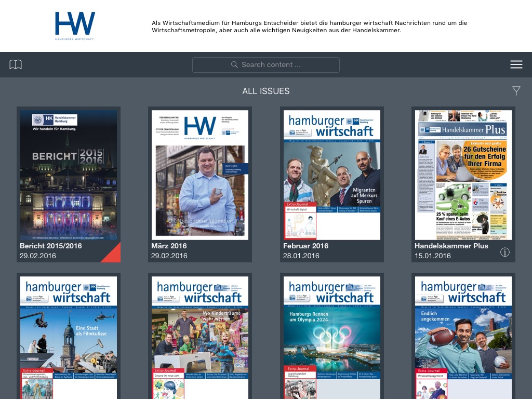
Task: Focus the Search content field
Action: click(x=265, y=64)
